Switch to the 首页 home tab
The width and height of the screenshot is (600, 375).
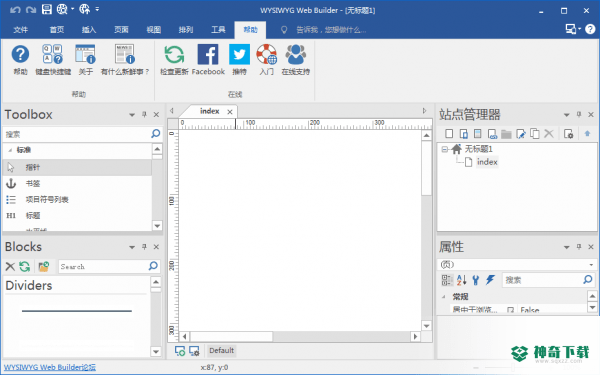(x=57, y=30)
